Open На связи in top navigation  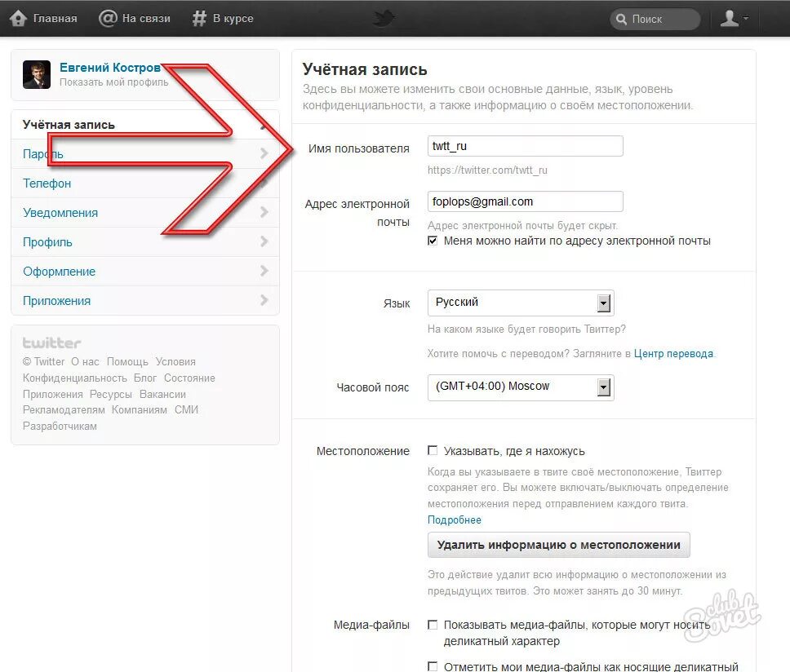pos(146,19)
